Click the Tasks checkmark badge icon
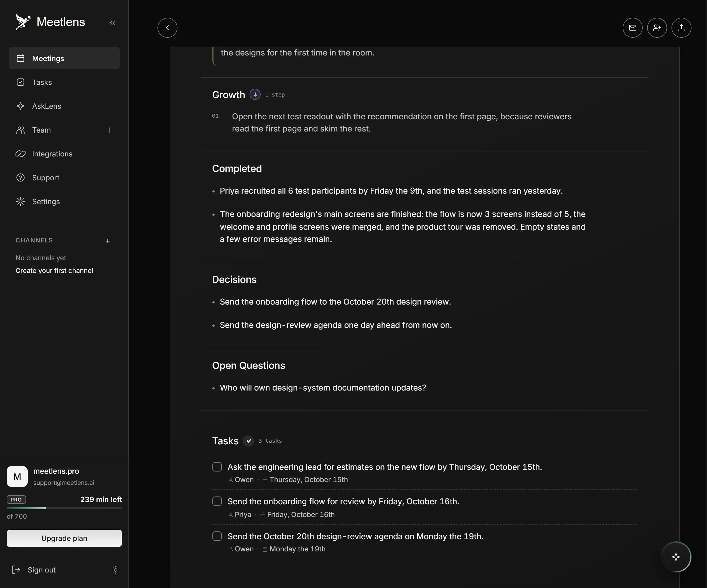707x588 pixels. pos(248,441)
